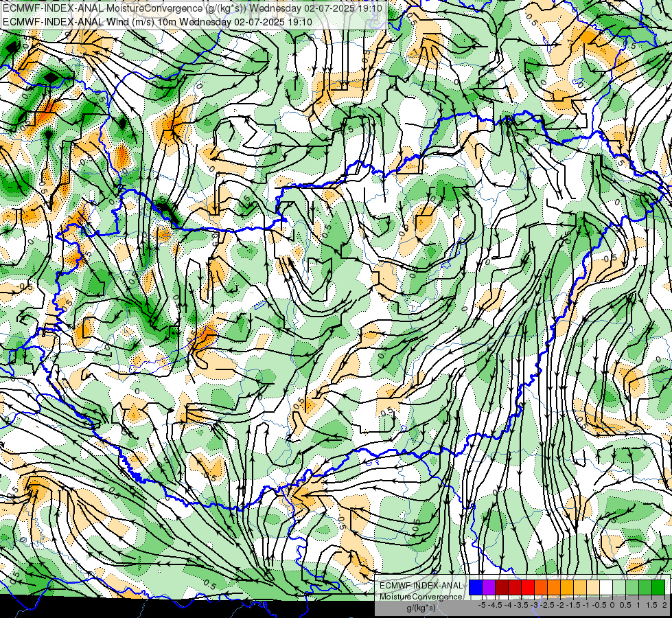Click the '-2.5' tick on the color scale
Viewport: 672px width, 618px height.
(x=547, y=605)
